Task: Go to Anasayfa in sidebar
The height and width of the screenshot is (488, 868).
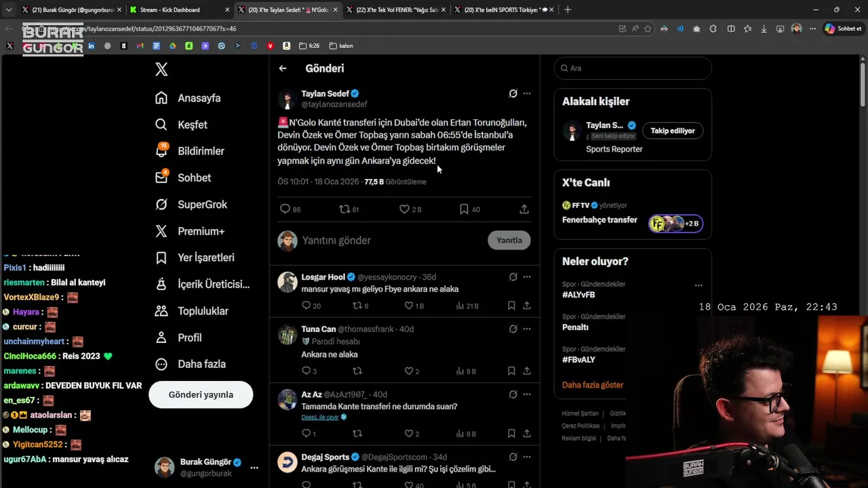Action: pyautogui.click(x=188, y=98)
